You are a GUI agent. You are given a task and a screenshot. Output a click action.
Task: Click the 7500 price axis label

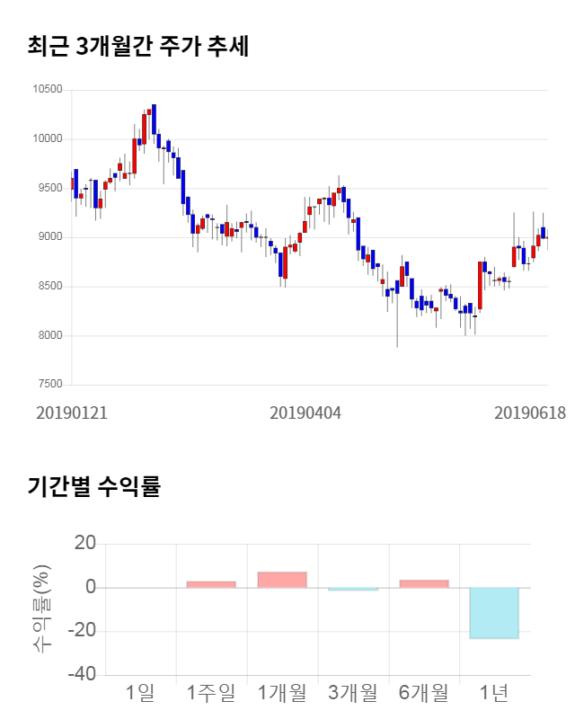click(49, 385)
